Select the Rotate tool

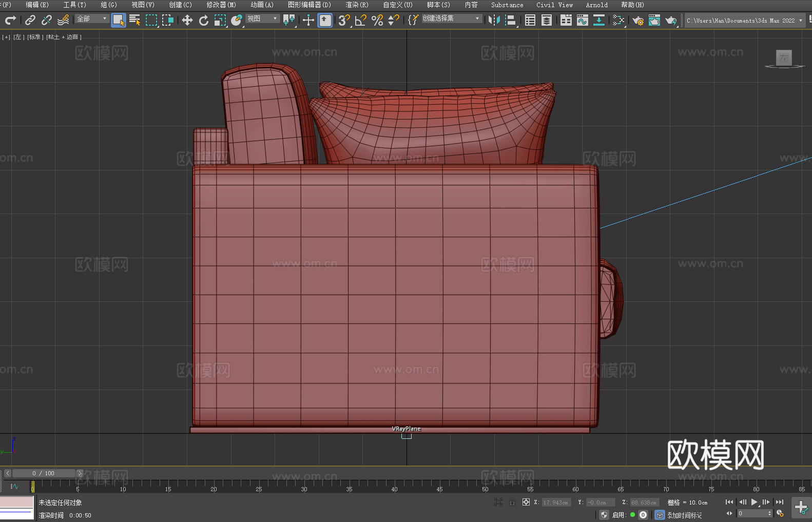coord(204,20)
